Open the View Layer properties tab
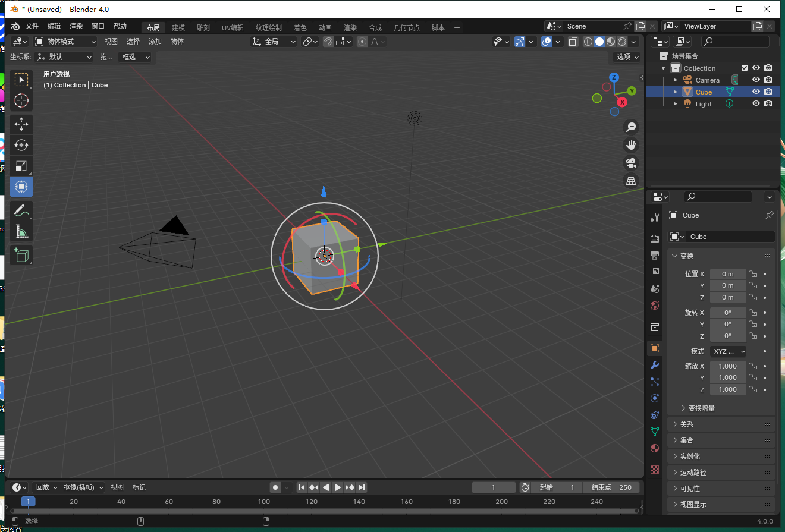 pos(655,272)
